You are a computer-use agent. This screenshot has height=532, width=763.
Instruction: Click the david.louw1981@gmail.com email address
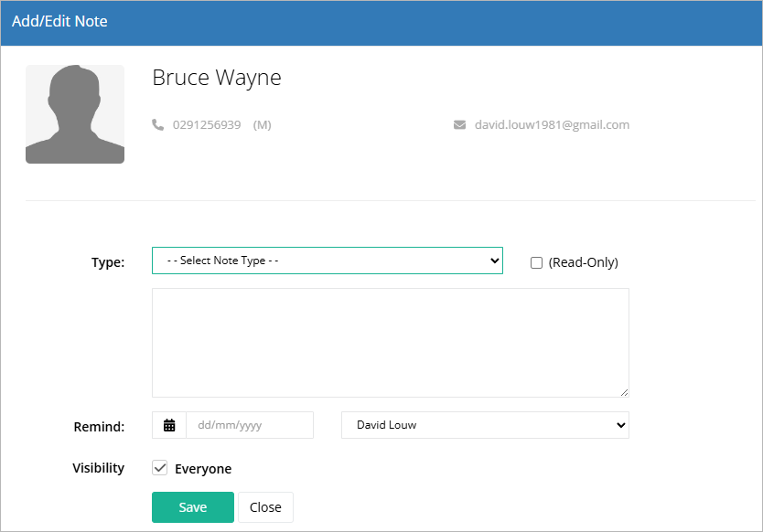552,125
